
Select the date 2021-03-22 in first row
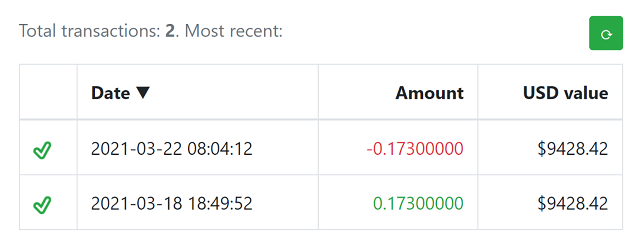point(136,149)
